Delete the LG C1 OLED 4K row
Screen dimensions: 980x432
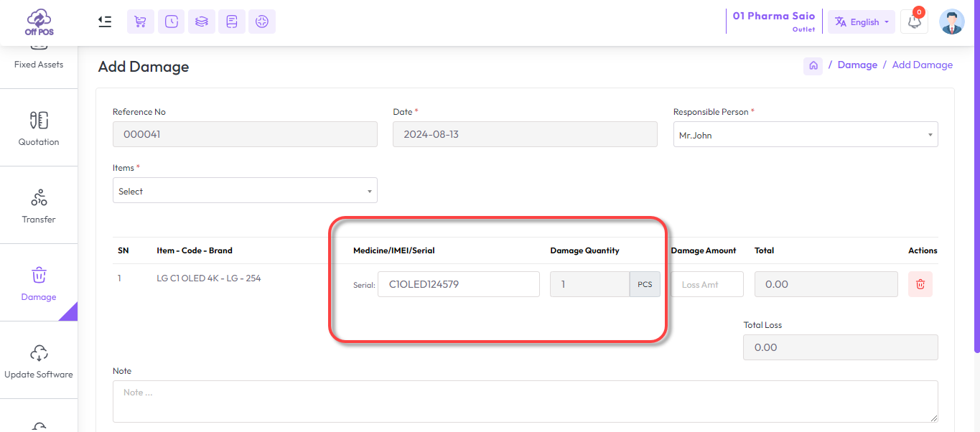coord(920,284)
